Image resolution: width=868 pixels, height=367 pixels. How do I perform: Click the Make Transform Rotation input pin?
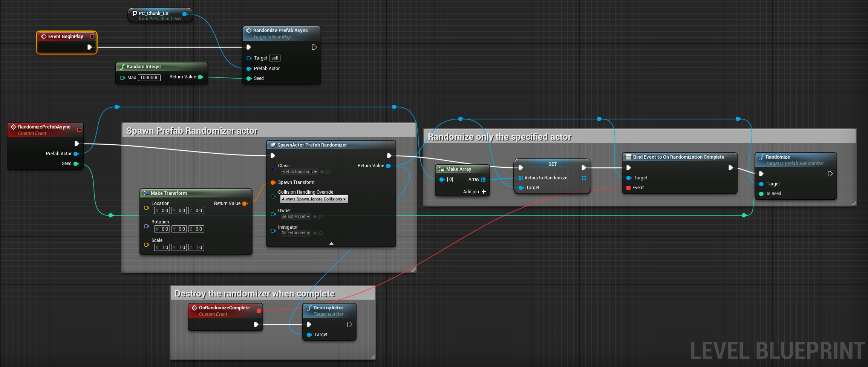[147, 226]
